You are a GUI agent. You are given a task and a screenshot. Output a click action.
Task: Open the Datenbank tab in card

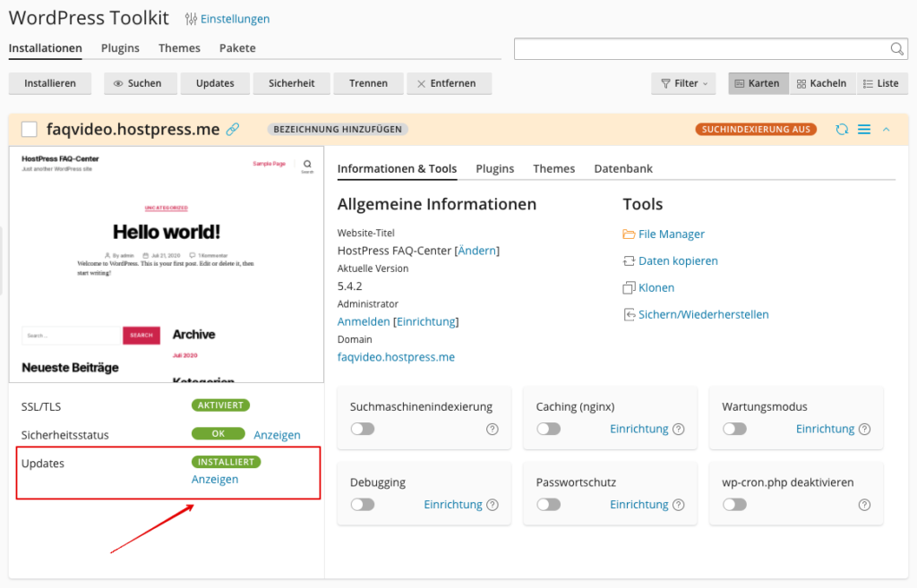click(x=623, y=168)
